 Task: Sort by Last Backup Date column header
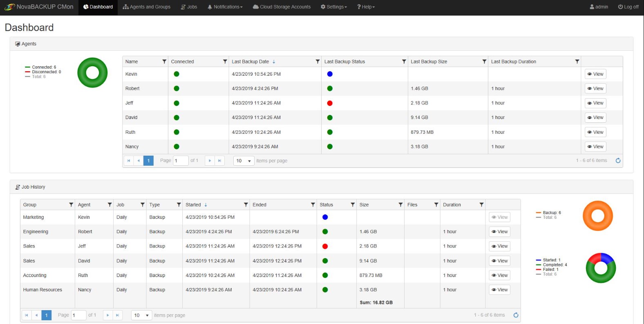pyautogui.click(x=250, y=62)
